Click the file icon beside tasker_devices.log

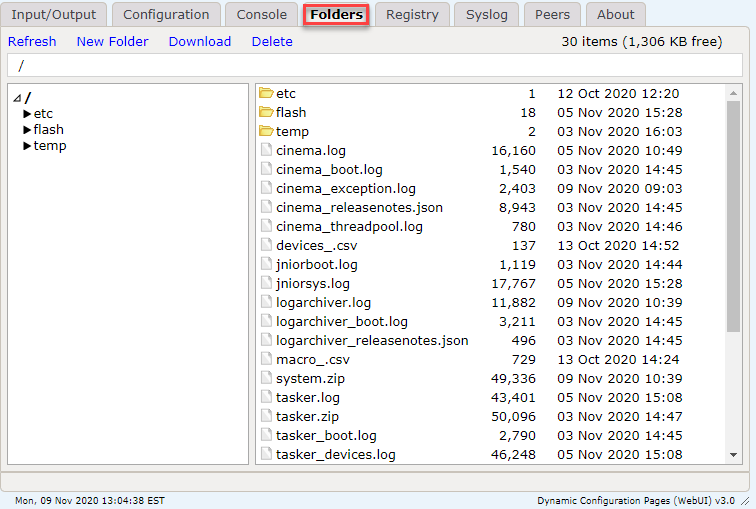266,454
